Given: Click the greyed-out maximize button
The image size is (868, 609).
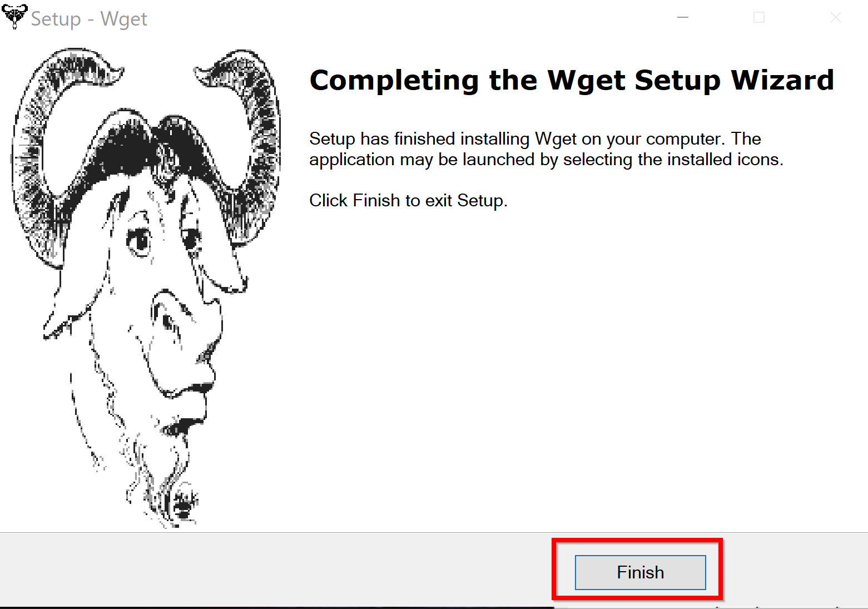Looking at the screenshot, I should 759,17.
